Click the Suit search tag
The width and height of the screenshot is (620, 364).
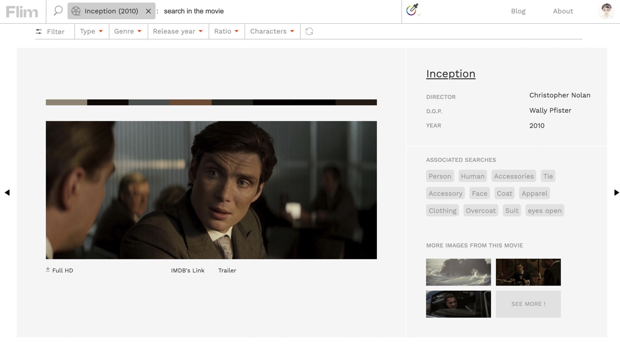point(511,211)
